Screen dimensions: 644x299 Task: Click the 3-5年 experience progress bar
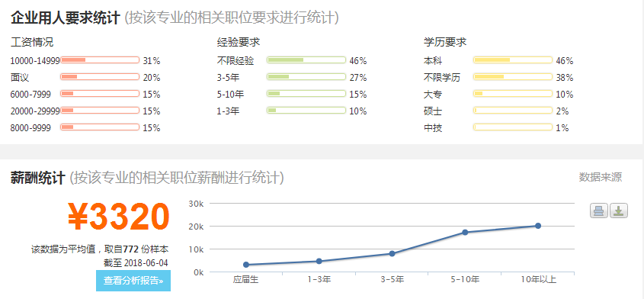point(306,76)
